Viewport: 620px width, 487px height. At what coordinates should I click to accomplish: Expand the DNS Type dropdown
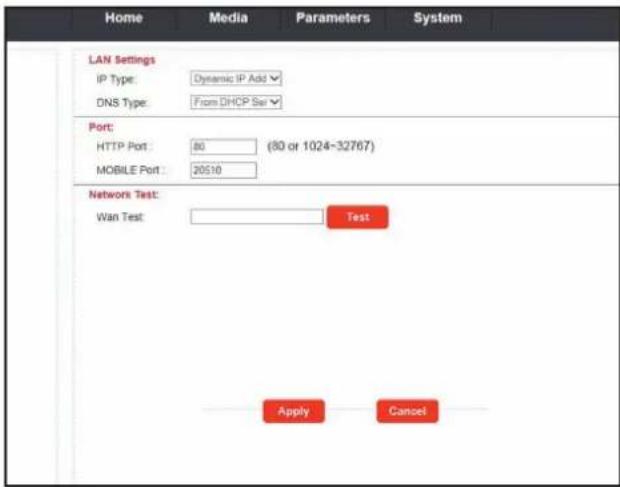point(236,102)
